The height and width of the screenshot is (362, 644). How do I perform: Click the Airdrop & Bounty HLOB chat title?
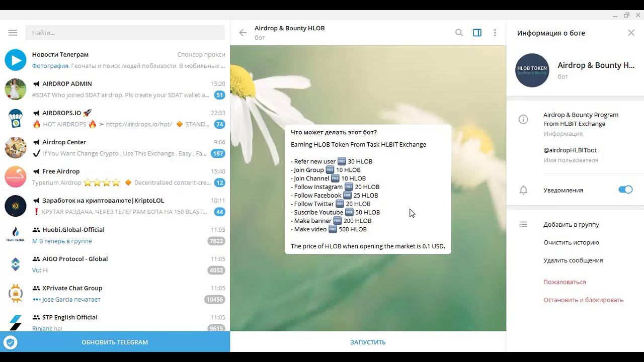coord(289,28)
